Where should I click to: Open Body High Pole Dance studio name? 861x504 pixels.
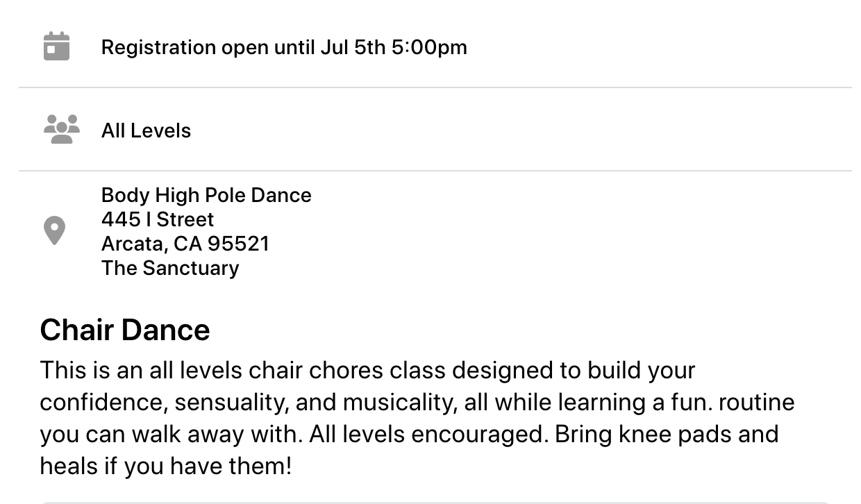(206, 195)
